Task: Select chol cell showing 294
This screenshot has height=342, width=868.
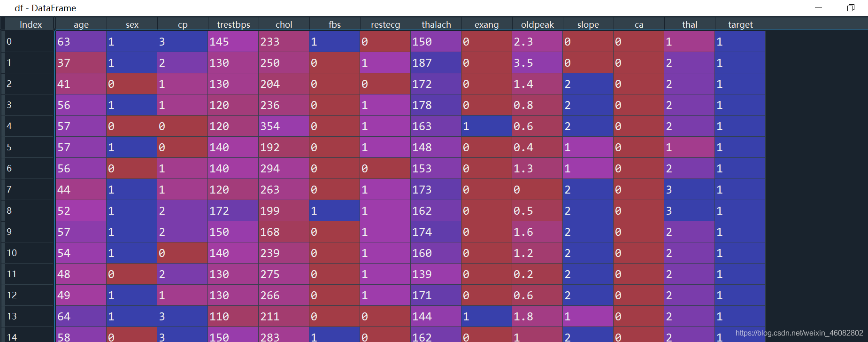Action: click(x=284, y=168)
